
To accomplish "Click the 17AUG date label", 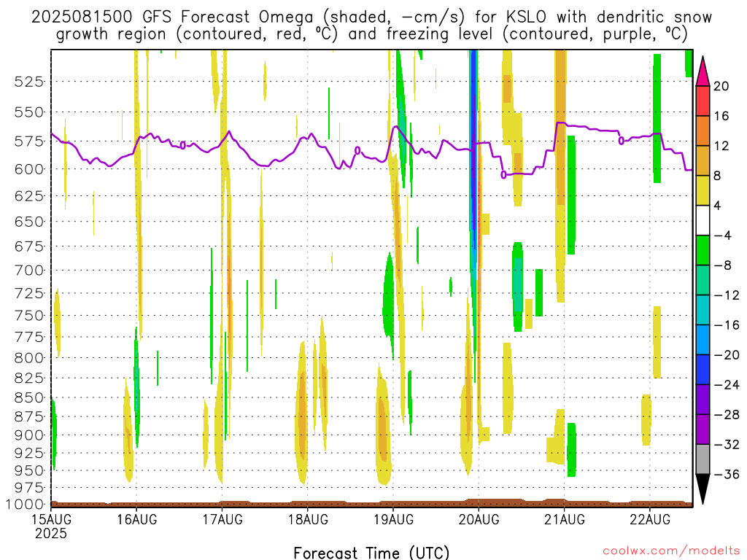I will (x=222, y=519).
